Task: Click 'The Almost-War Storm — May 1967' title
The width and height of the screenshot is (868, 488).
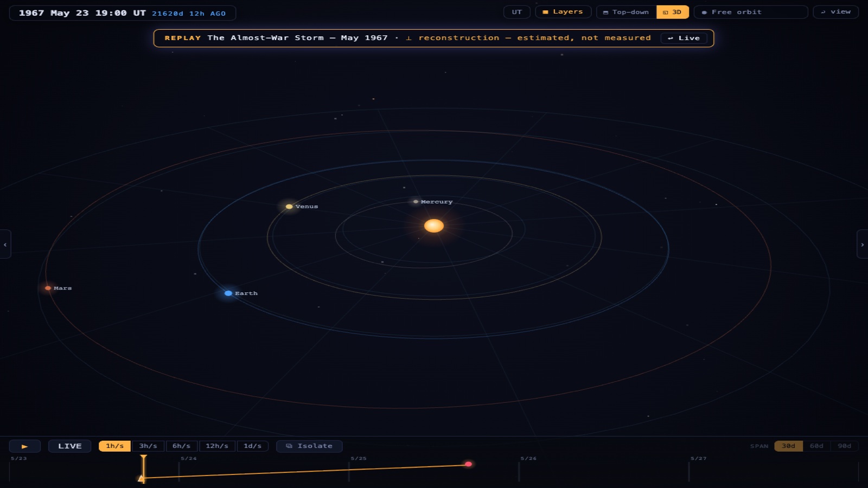Action: (297, 38)
